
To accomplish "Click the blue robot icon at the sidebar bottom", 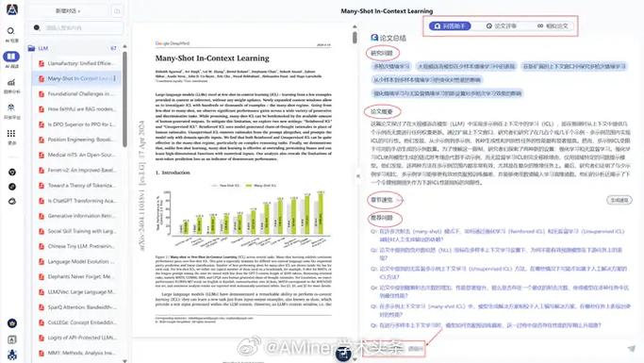I will point(12,355).
